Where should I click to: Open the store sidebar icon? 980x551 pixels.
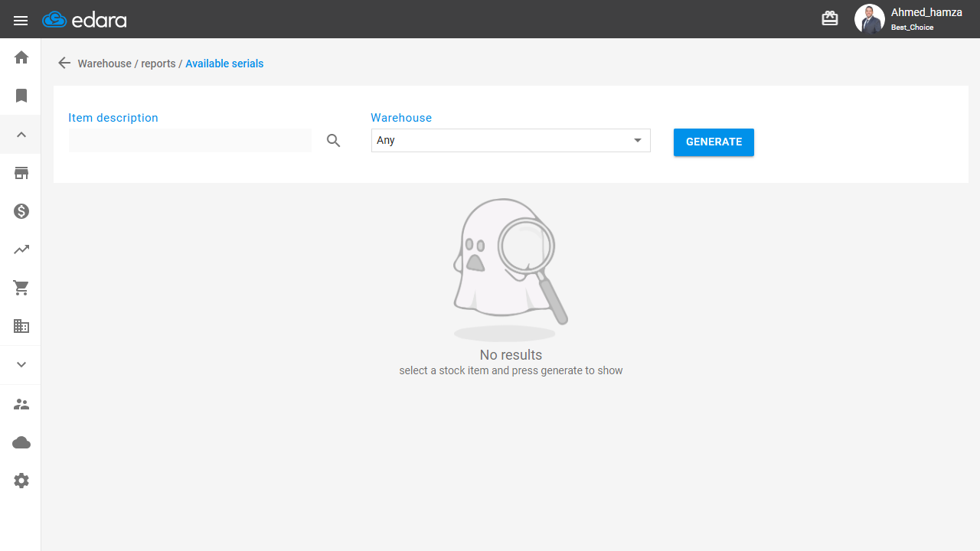21,173
